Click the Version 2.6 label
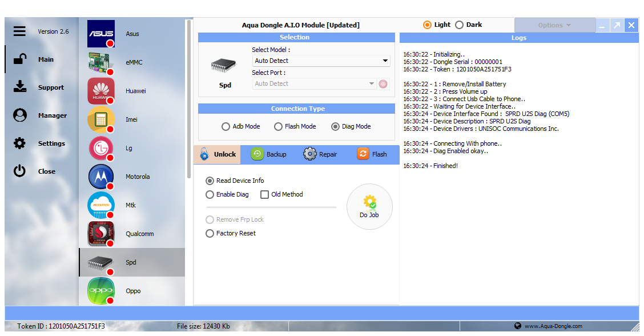Screen dimensions: 644x336 (x=54, y=31)
